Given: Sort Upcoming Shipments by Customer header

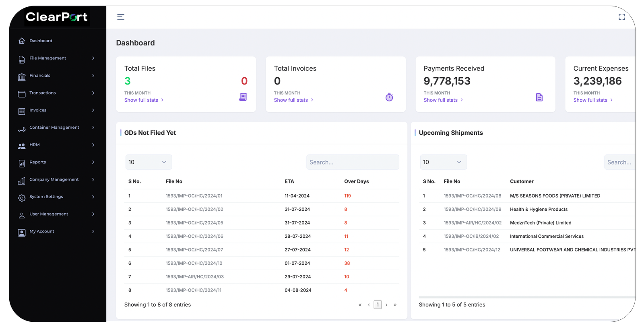Looking at the screenshot, I should tap(522, 181).
